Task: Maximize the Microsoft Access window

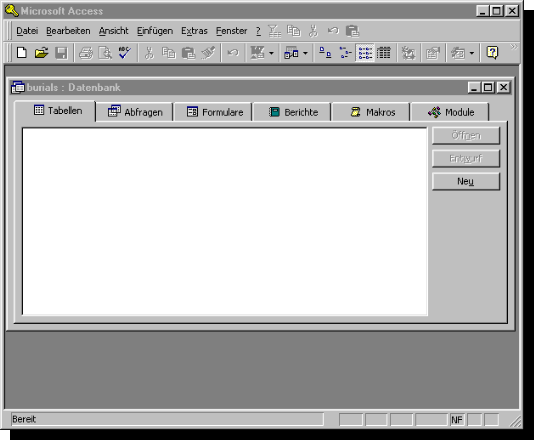Action: click(x=497, y=11)
